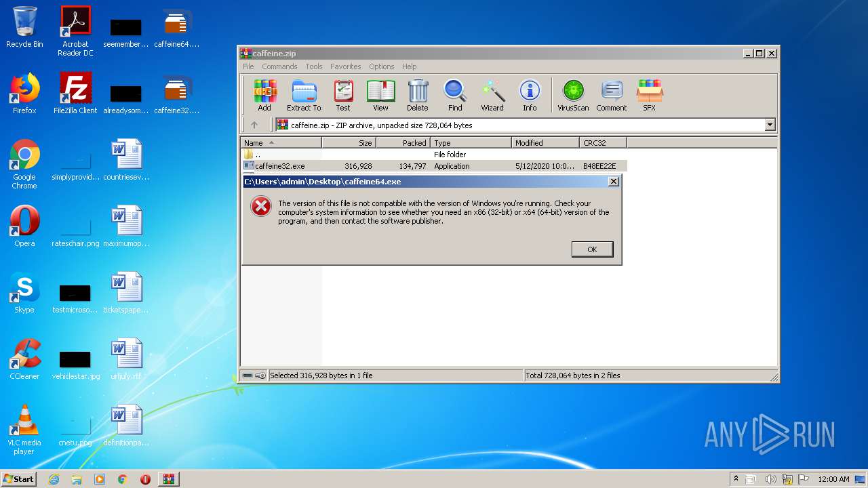Viewport: 868px width, 488px height.
Task: Open the Wizard tool
Action: 492,96
